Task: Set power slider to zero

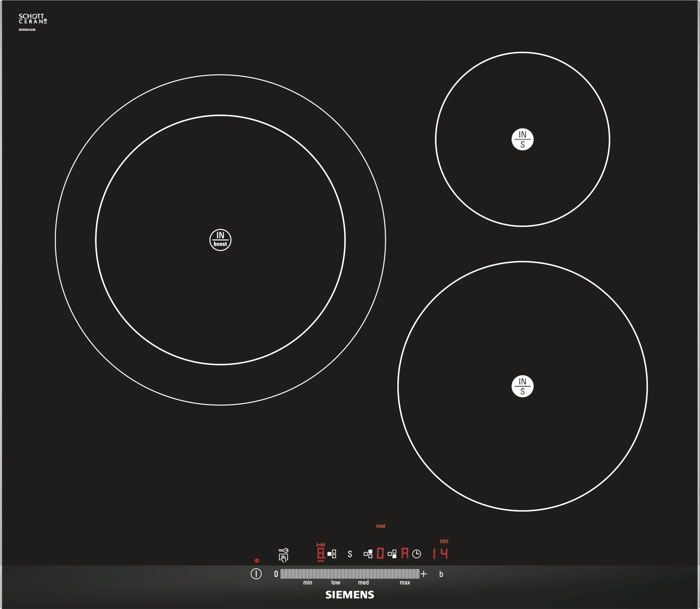Action: pyautogui.click(x=276, y=574)
